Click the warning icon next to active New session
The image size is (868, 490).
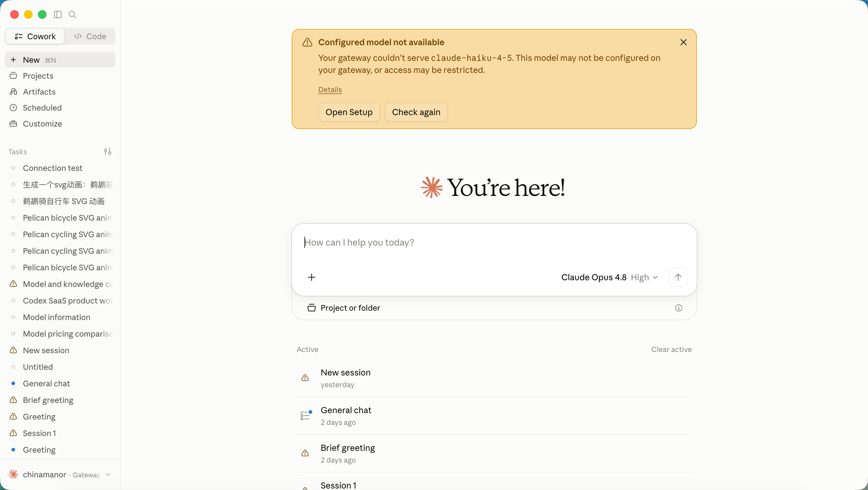tap(305, 378)
